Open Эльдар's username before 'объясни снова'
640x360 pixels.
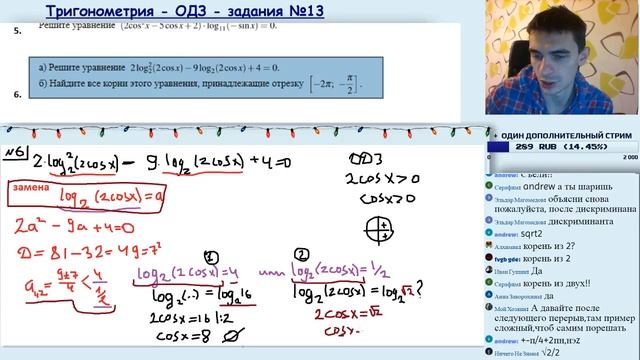pos(520,200)
